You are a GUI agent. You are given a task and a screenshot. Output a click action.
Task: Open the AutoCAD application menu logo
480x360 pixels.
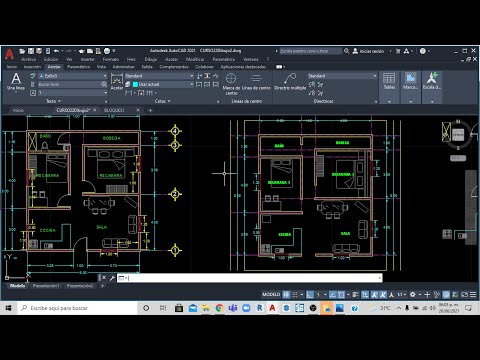click(9, 54)
